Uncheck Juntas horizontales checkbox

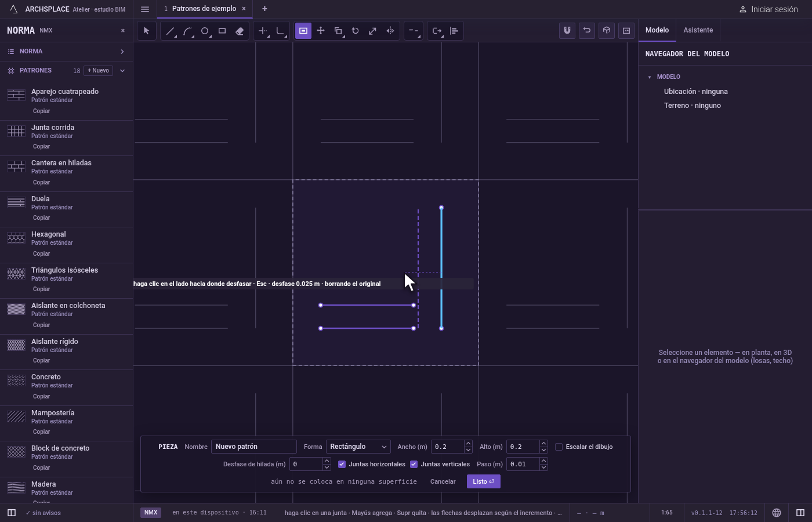[x=342, y=464]
